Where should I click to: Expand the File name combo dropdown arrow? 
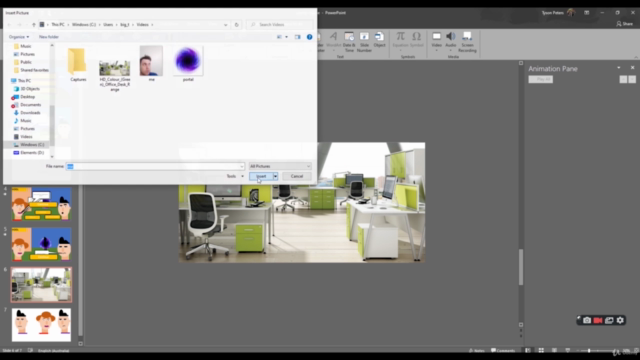(x=242, y=166)
